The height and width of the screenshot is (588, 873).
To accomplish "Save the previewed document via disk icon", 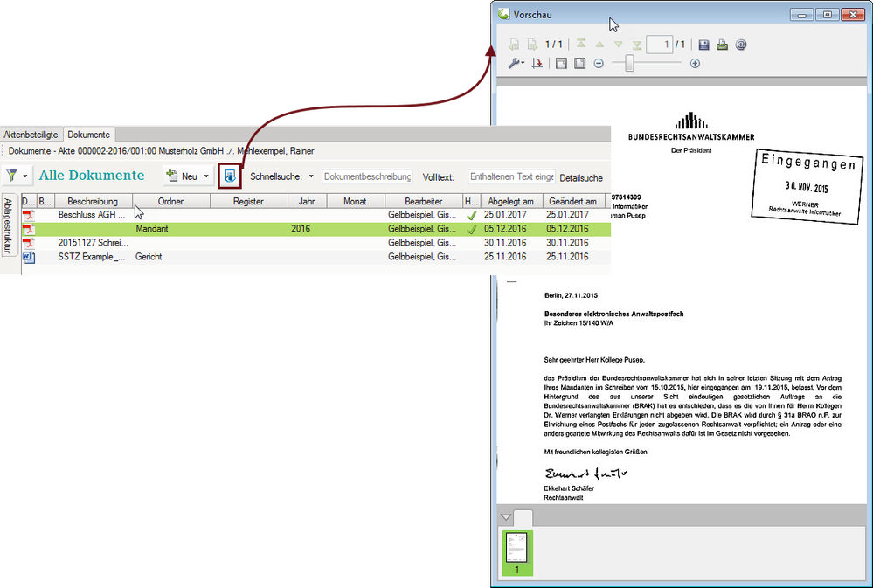I will click(704, 45).
